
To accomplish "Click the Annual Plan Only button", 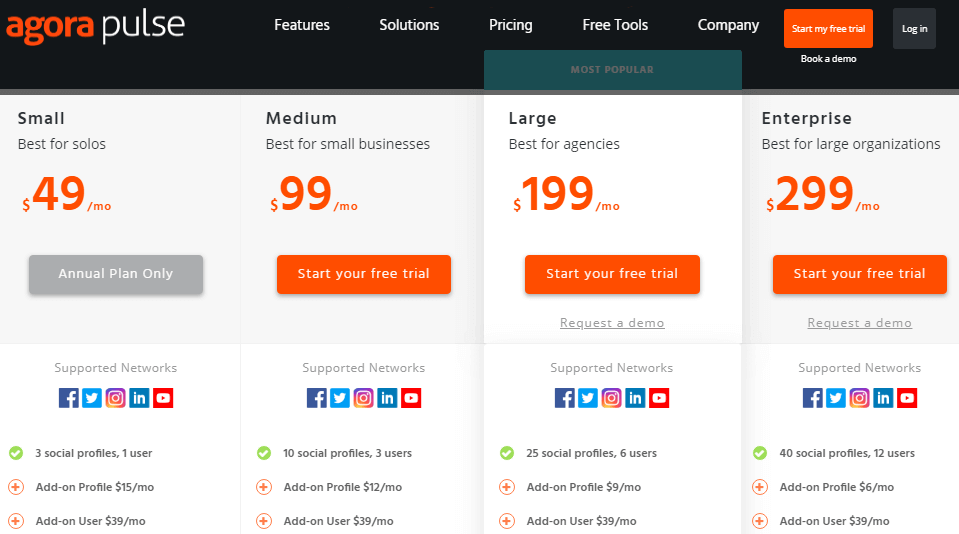I will pos(116,274).
